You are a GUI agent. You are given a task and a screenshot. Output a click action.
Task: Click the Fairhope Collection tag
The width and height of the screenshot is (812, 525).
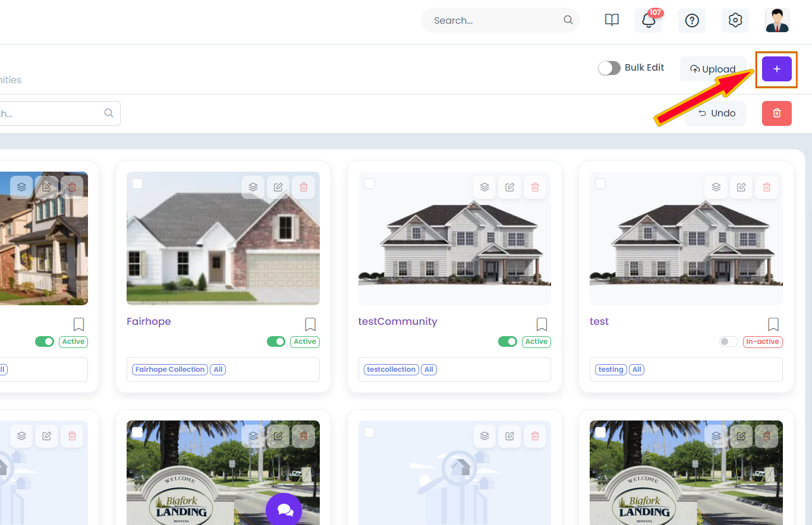(x=170, y=369)
